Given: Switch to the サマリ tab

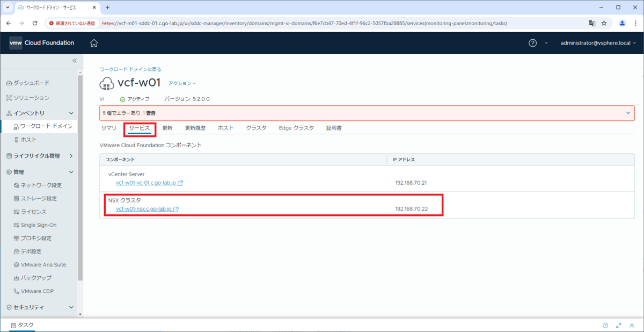Looking at the screenshot, I should coord(109,128).
